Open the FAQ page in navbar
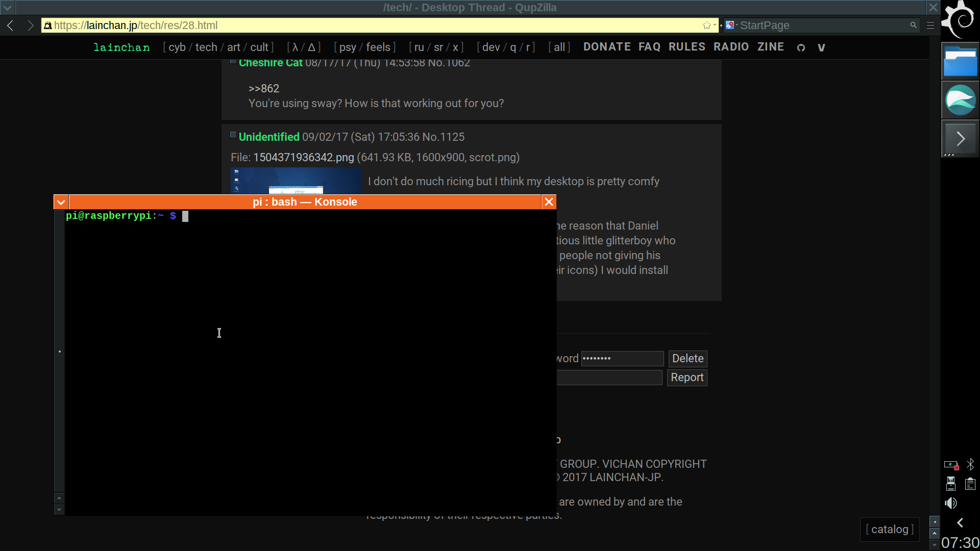The width and height of the screenshot is (980, 551). 649,47
